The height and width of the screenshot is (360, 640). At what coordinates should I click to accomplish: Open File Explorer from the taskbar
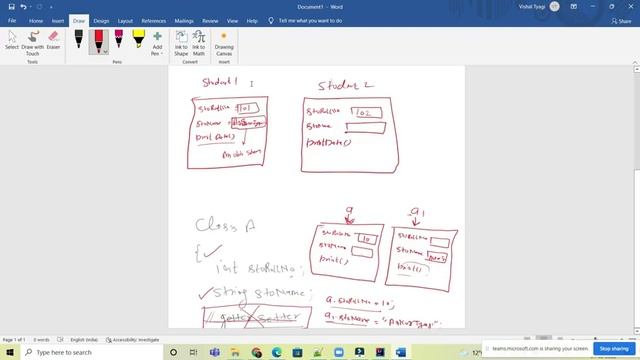pos(235,352)
